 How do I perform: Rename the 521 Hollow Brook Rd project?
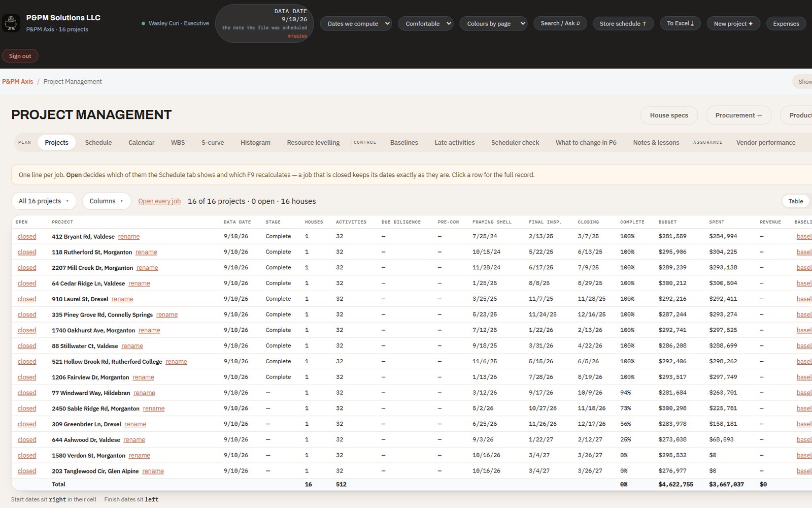pyautogui.click(x=176, y=362)
